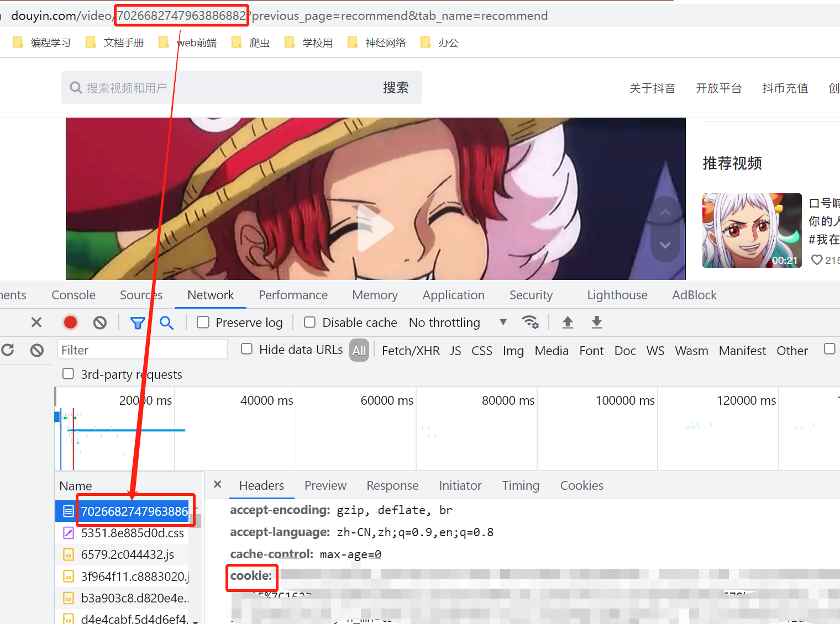Toggle the blue filter funnel icon
Viewport: 840px width, 624px height.
(x=138, y=322)
